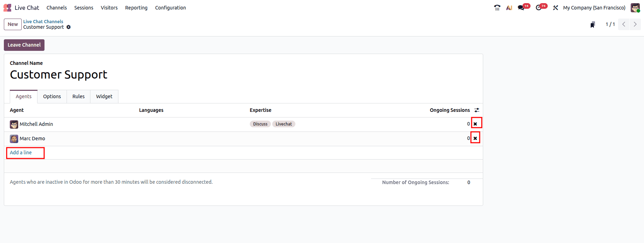Open the user avatar menu
Screen dimensions: 644x243
coord(635,8)
